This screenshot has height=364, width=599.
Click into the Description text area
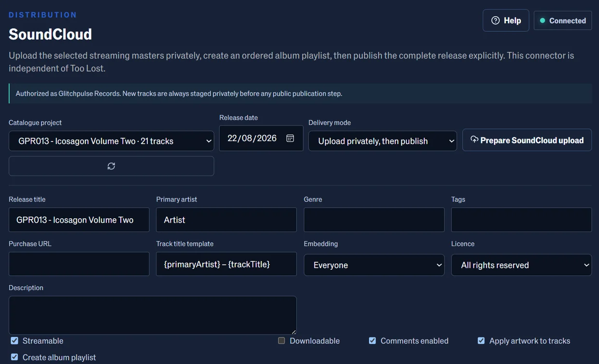click(153, 315)
